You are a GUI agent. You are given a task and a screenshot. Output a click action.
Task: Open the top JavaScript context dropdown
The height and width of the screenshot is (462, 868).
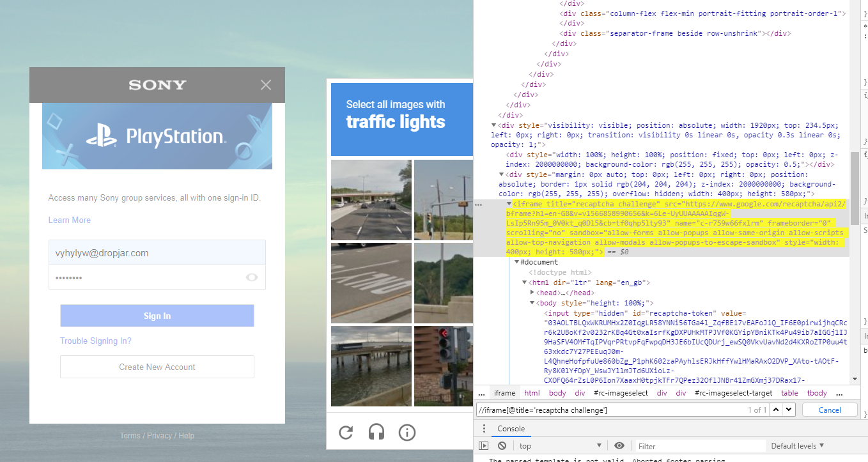(560, 445)
